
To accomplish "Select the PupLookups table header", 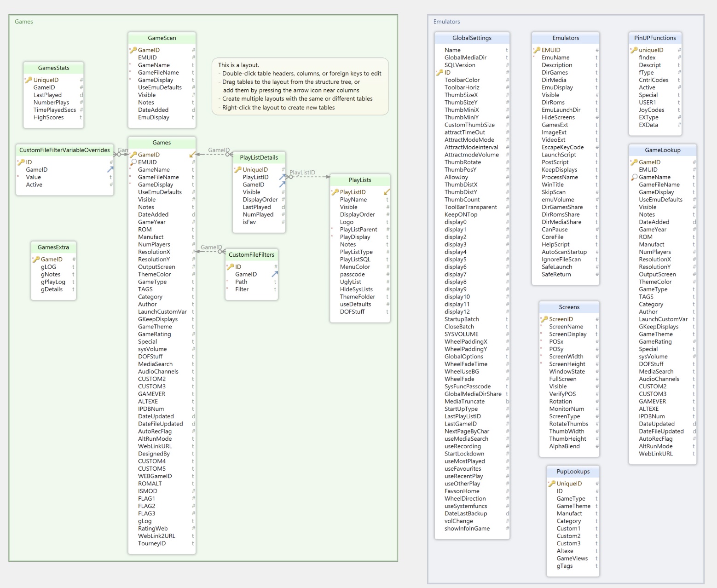I will (573, 472).
